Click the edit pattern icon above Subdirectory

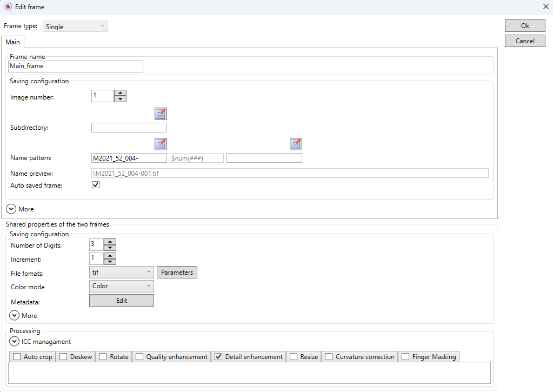(160, 114)
